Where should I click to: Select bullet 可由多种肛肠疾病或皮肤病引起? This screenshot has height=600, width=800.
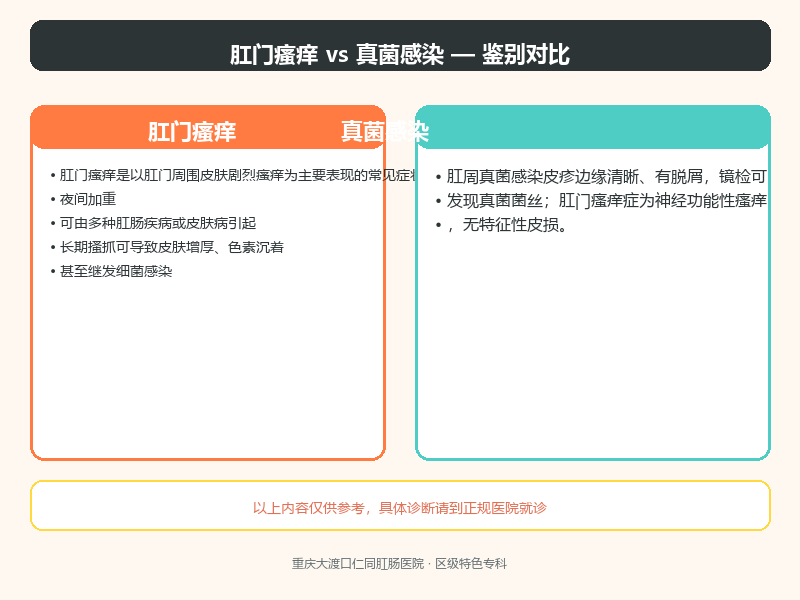click(x=158, y=223)
